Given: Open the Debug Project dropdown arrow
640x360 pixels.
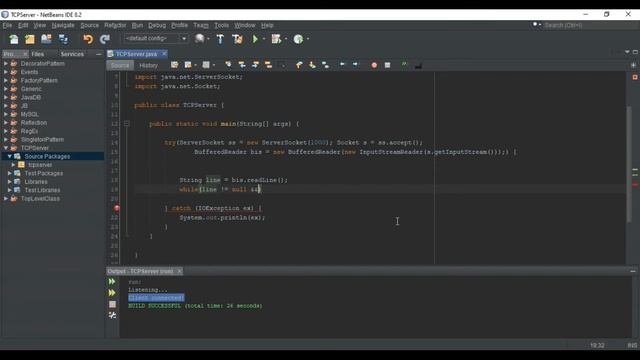Looking at the screenshot, I should 286,39.
